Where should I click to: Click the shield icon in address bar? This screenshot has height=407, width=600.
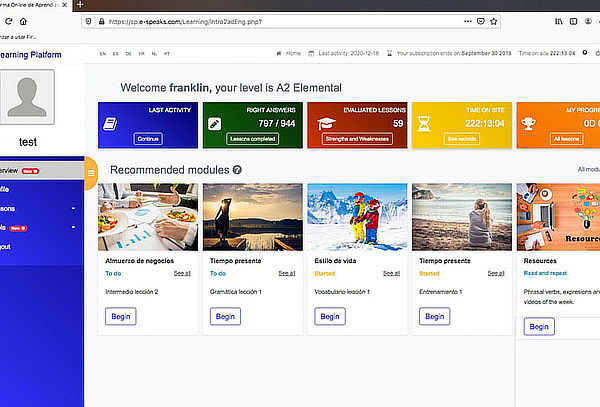89,20
